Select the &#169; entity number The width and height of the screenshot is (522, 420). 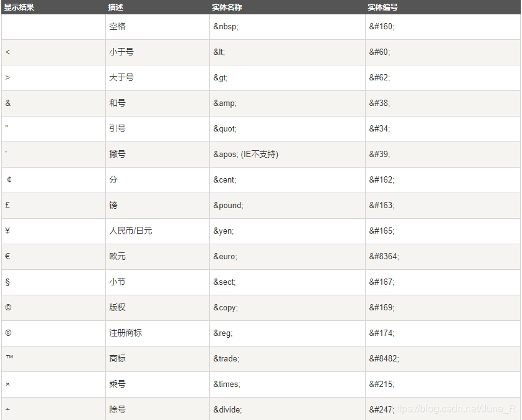pos(382,307)
